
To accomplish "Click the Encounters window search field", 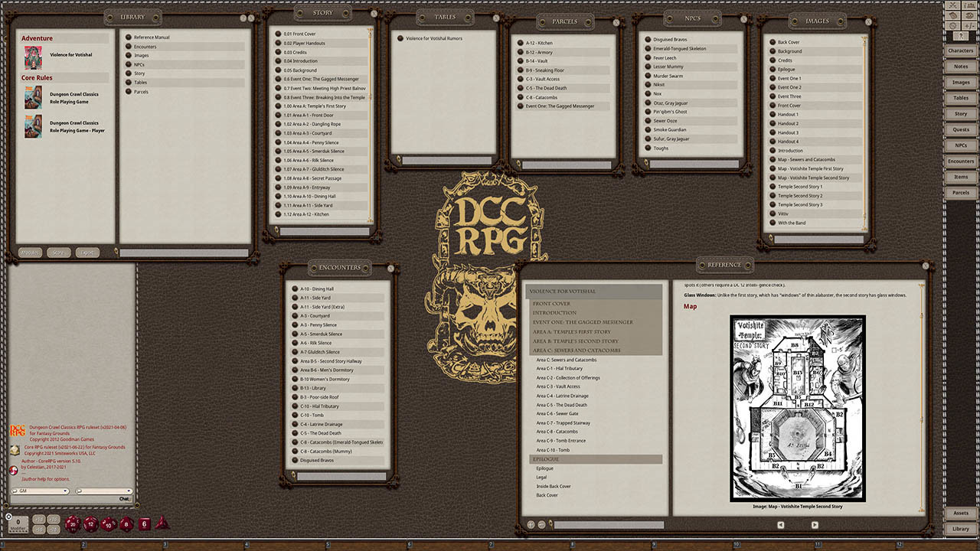I will (341, 477).
